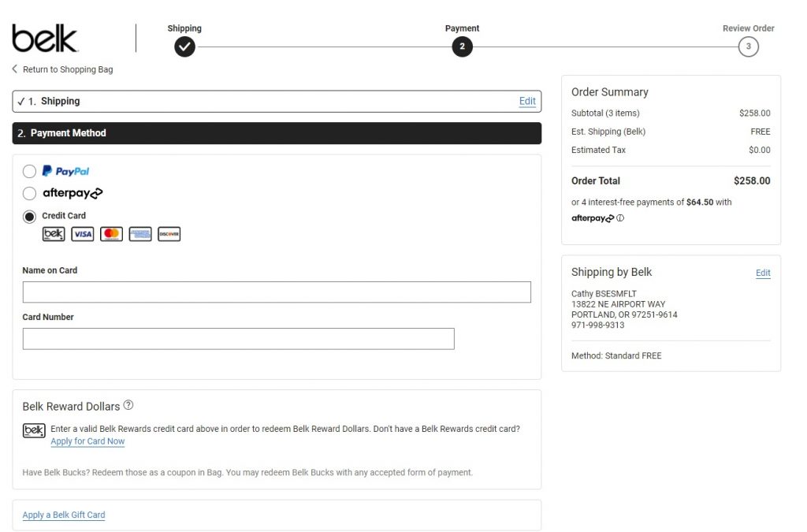Click the Discover card icon
Image resolution: width=807 pixels, height=532 pixels.
pos(169,234)
